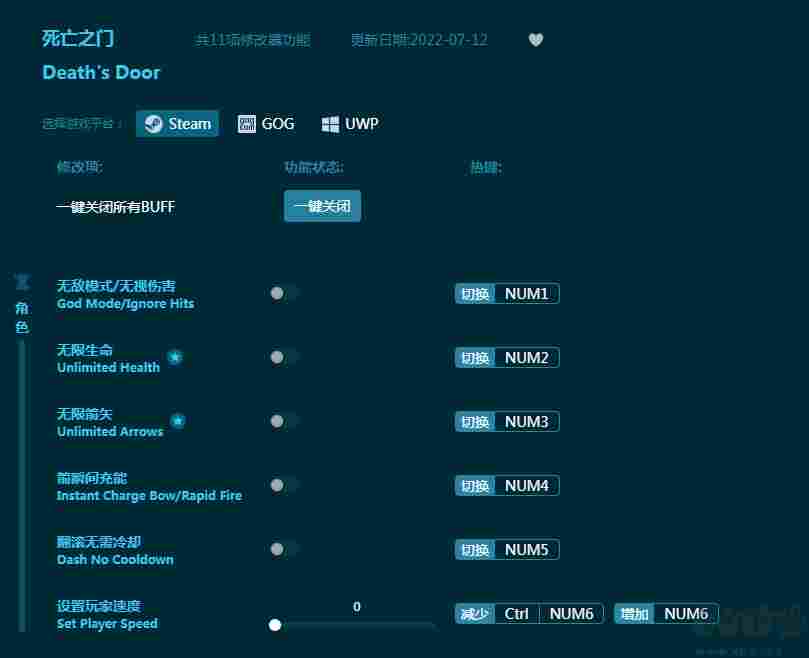
Task: Click the NUM2 hotkey for Unlimited Health
Action: click(507, 358)
